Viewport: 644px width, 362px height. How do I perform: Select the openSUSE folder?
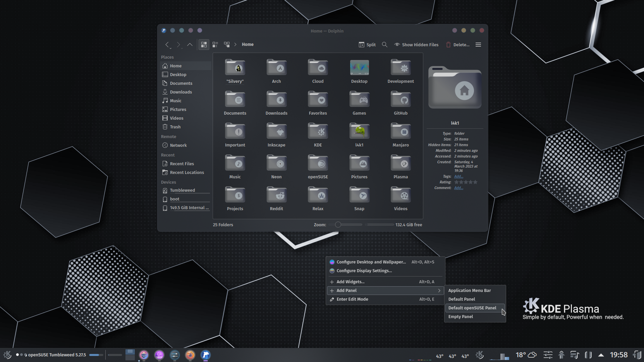pyautogui.click(x=318, y=167)
